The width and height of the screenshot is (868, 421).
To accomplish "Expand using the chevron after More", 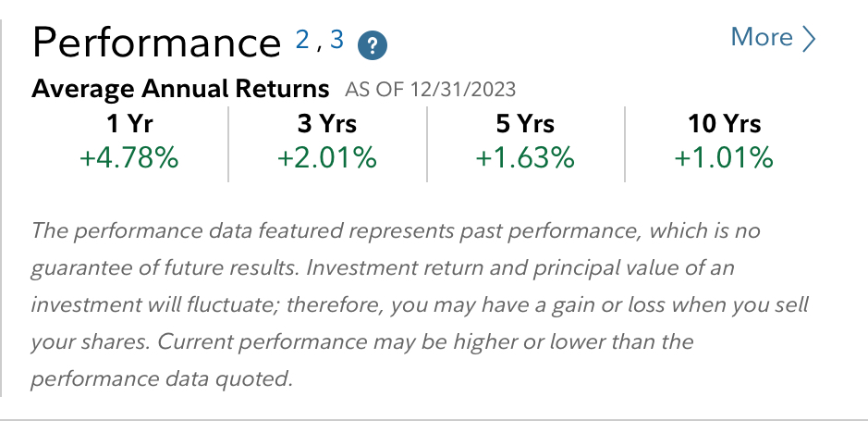I will [x=810, y=38].
